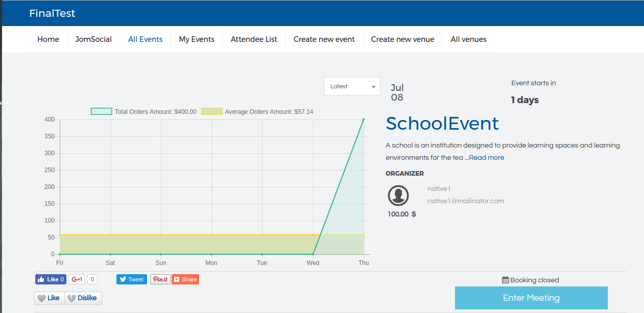The height and width of the screenshot is (313, 644).
Task: Click Thursday's peak data point on chart
Action: [x=364, y=119]
